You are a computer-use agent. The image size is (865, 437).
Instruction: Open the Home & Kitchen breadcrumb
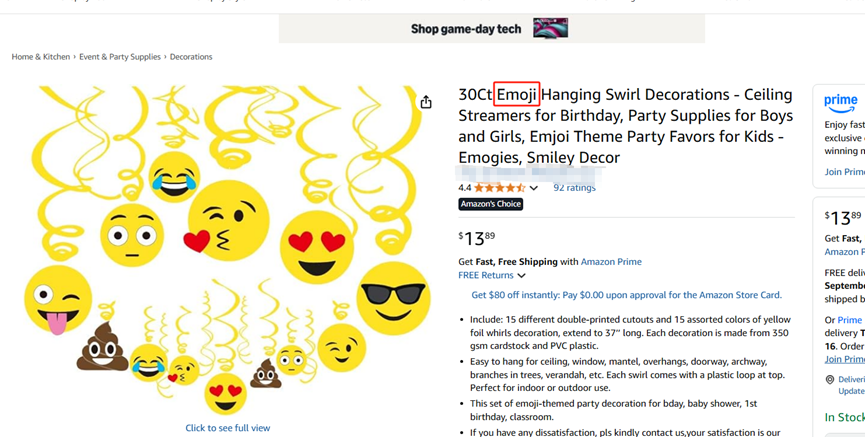coord(41,57)
